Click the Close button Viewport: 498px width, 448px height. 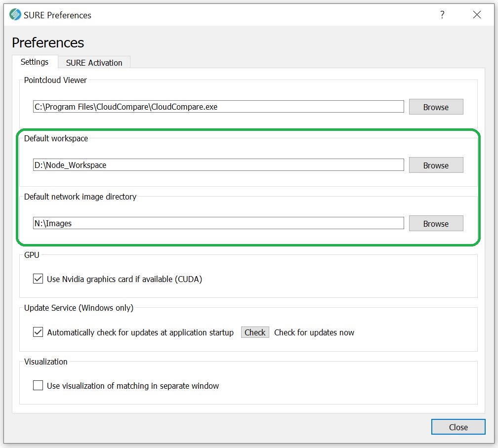(x=458, y=427)
